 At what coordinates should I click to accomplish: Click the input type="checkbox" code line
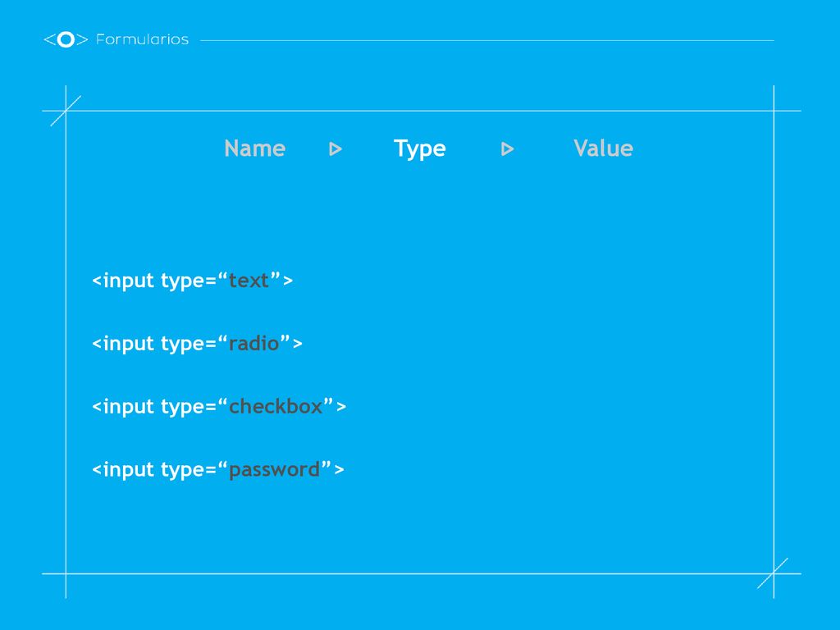tap(219, 407)
